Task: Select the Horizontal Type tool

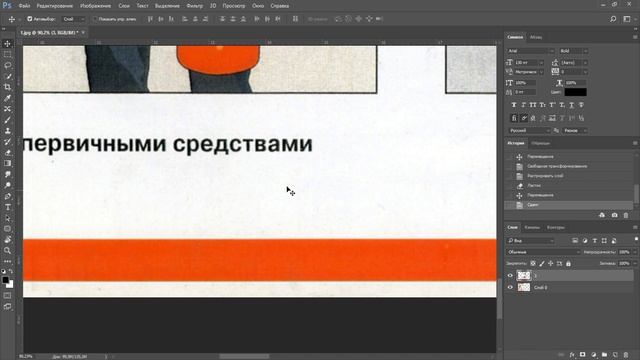Action: click(7, 207)
